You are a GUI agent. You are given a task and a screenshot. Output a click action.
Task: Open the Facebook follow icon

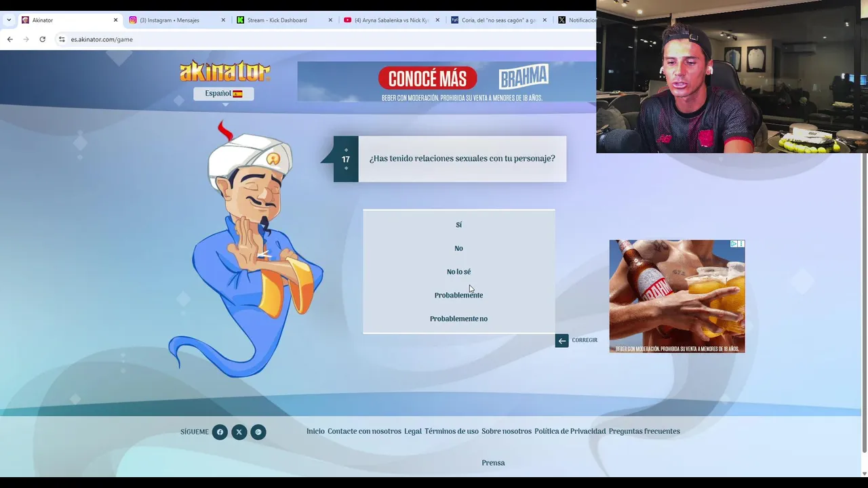(220, 432)
